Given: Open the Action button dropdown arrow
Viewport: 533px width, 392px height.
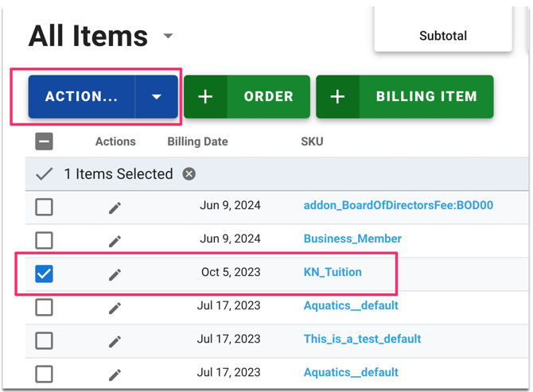Looking at the screenshot, I should (x=157, y=97).
